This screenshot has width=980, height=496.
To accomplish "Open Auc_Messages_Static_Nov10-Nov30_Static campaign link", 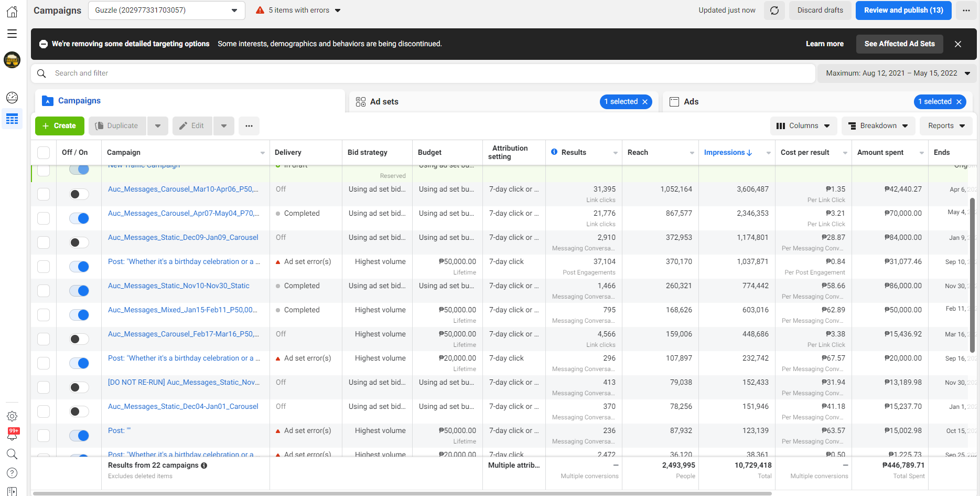I will pos(178,286).
